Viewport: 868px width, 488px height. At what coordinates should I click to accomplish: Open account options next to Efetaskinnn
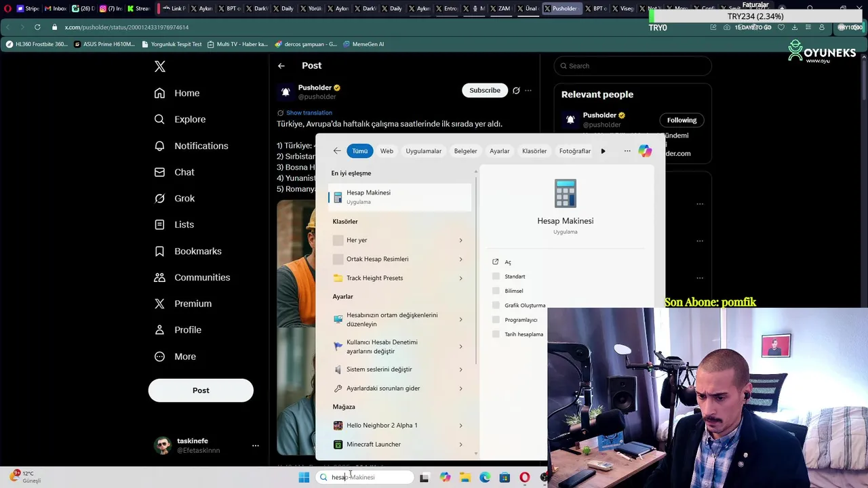[x=256, y=445]
